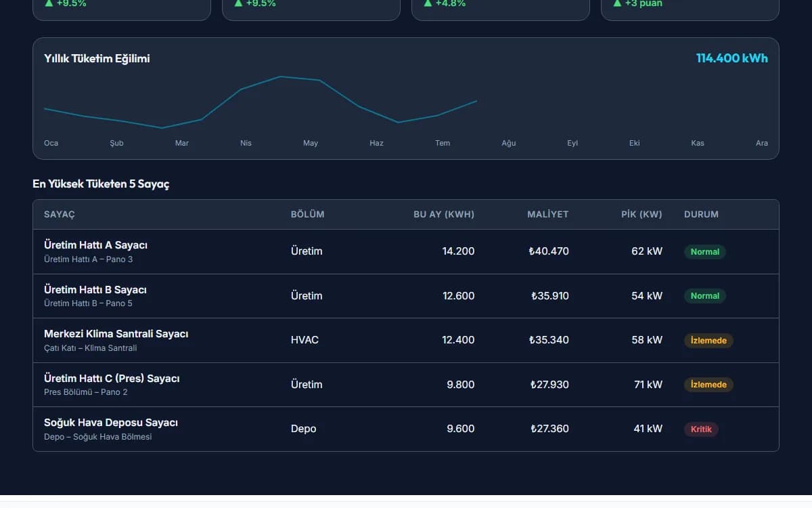The image size is (812, 508).
Task: Open Soğuk Hava Deposu Sayacı entry
Action: click(406, 429)
